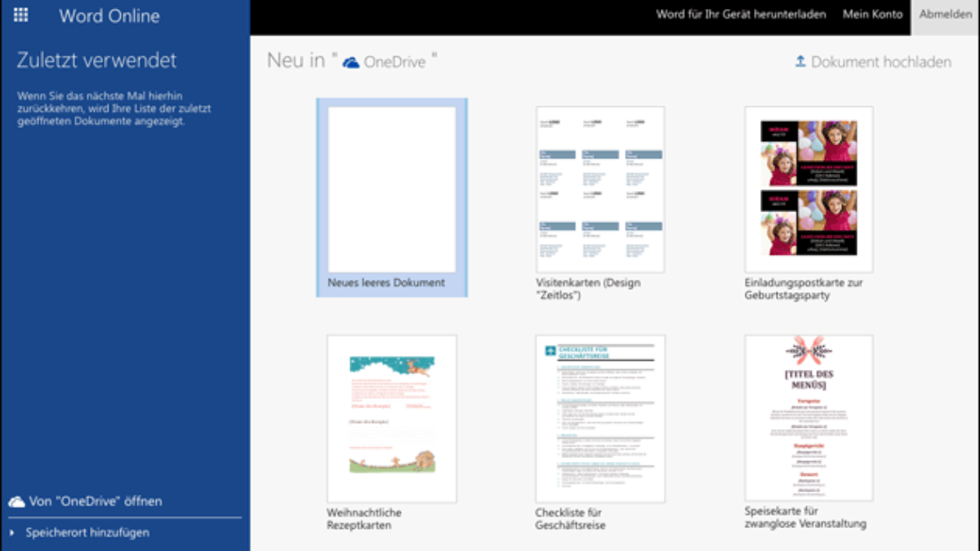Click 'Visitenkarten (Design "Zeitlos")' label

coord(588,289)
